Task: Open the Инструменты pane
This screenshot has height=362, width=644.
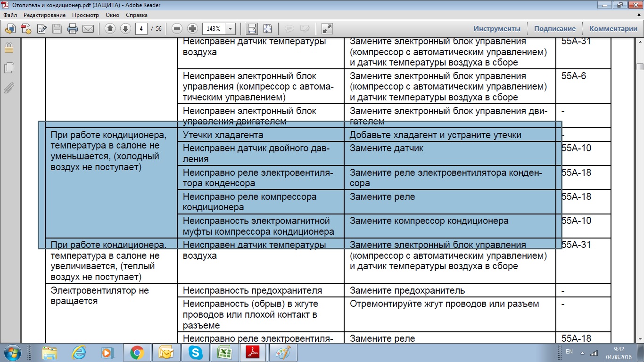Action: coord(497,29)
